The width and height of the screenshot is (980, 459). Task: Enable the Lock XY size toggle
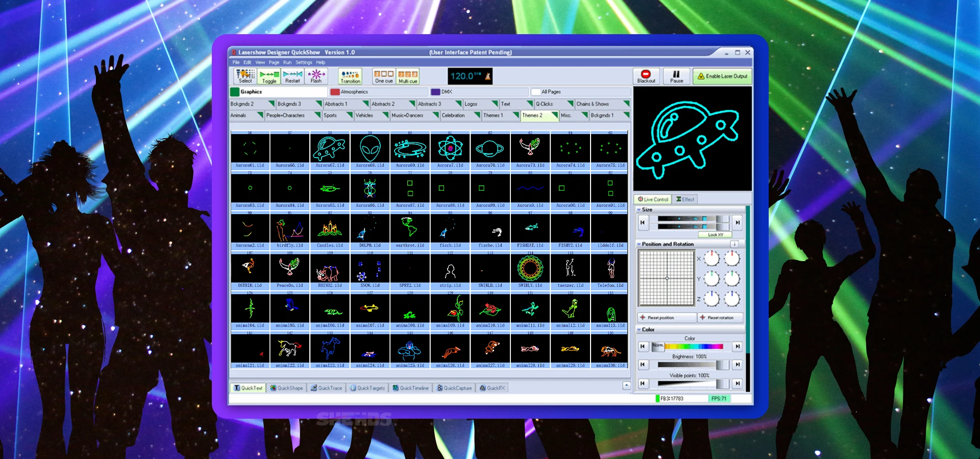[716, 235]
